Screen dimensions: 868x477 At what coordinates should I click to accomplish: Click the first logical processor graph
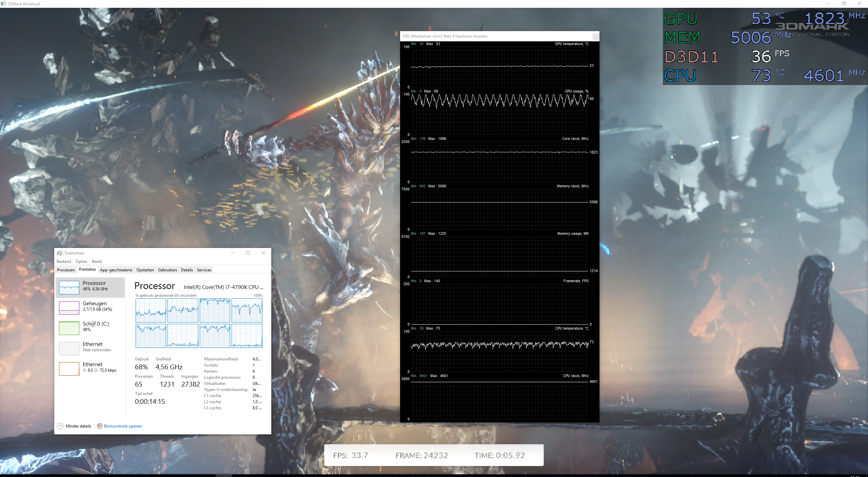tap(151, 310)
